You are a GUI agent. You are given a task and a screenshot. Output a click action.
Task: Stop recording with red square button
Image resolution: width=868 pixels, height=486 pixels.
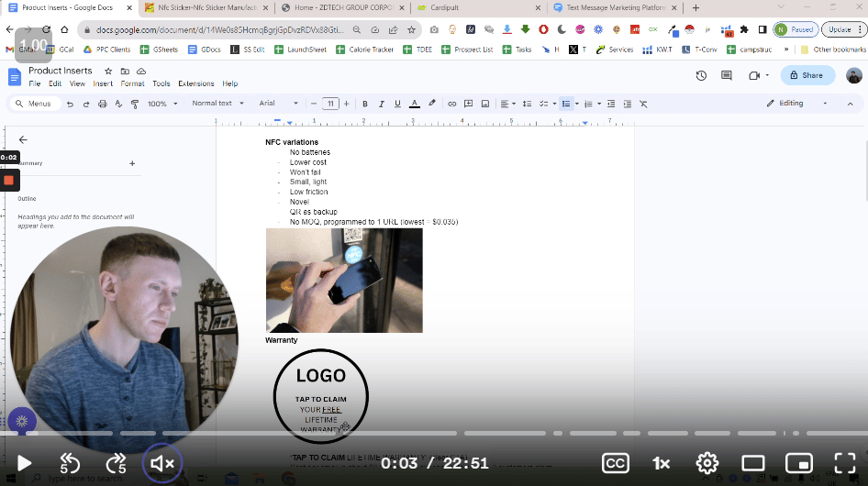pos(9,181)
